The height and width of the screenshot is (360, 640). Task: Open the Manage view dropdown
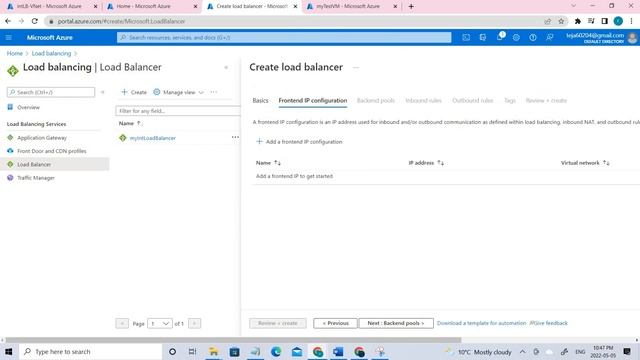click(178, 92)
